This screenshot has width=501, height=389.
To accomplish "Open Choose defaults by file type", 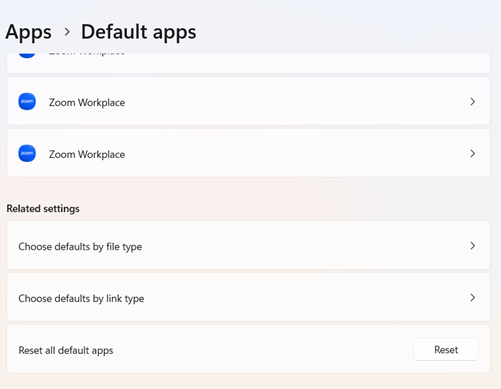I will click(x=248, y=245).
